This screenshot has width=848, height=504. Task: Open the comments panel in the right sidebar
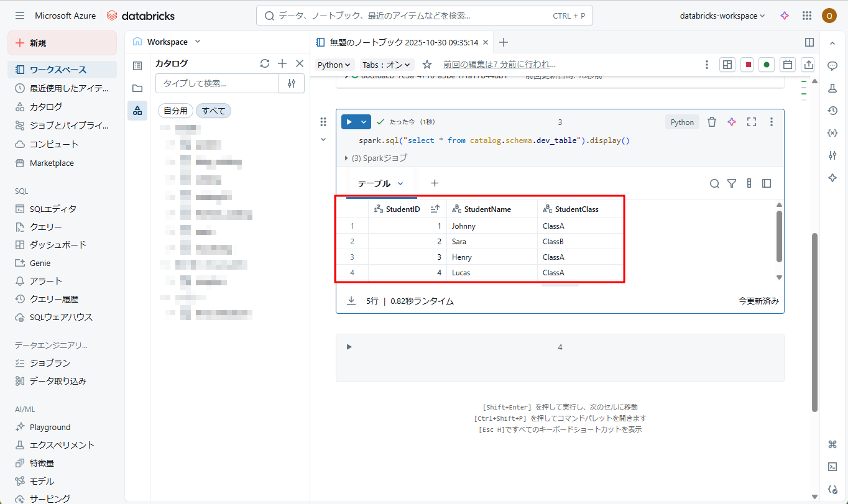[x=832, y=65]
